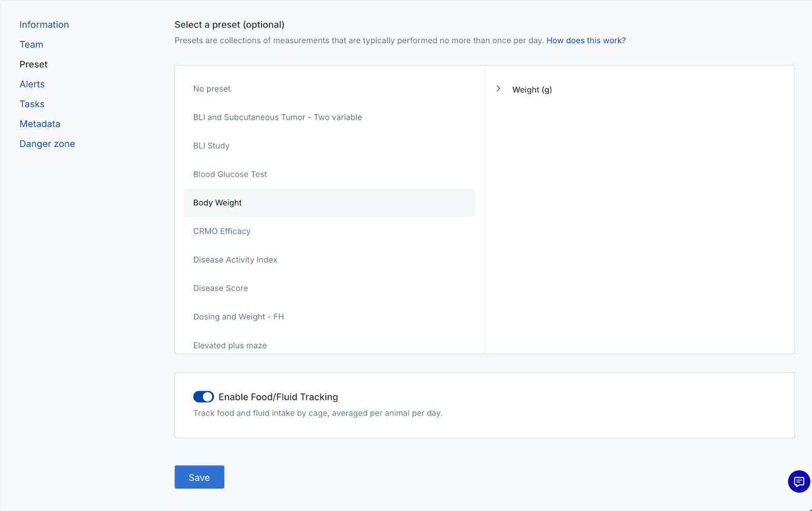Pick the Blood Glucose Test preset
This screenshot has height=511, width=812.
[x=230, y=174]
